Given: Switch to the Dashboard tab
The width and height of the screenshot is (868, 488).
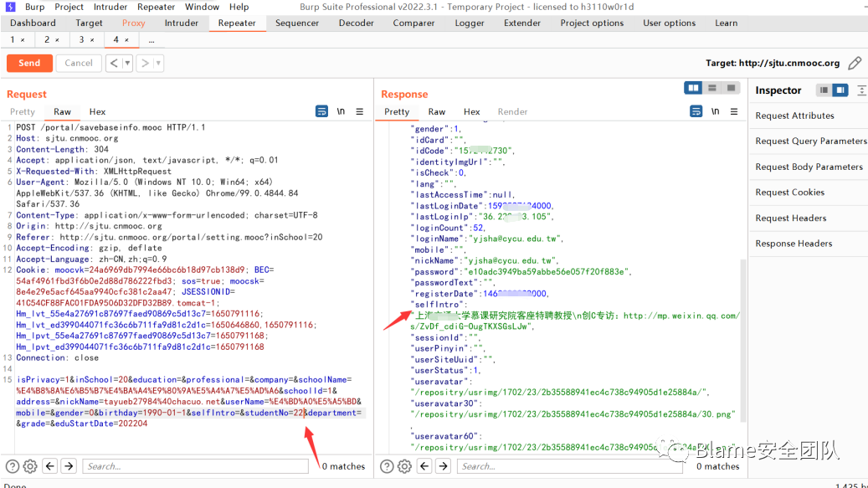Looking at the screenshot, I should 33,23.
